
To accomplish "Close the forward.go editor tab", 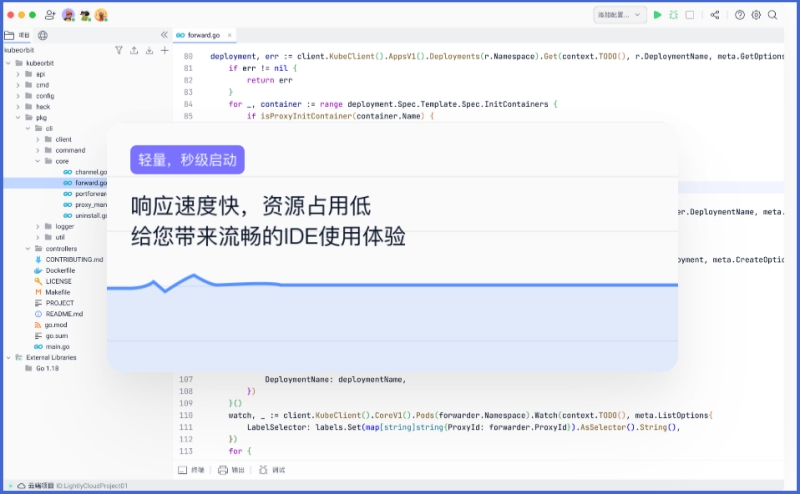I will 228,35.
